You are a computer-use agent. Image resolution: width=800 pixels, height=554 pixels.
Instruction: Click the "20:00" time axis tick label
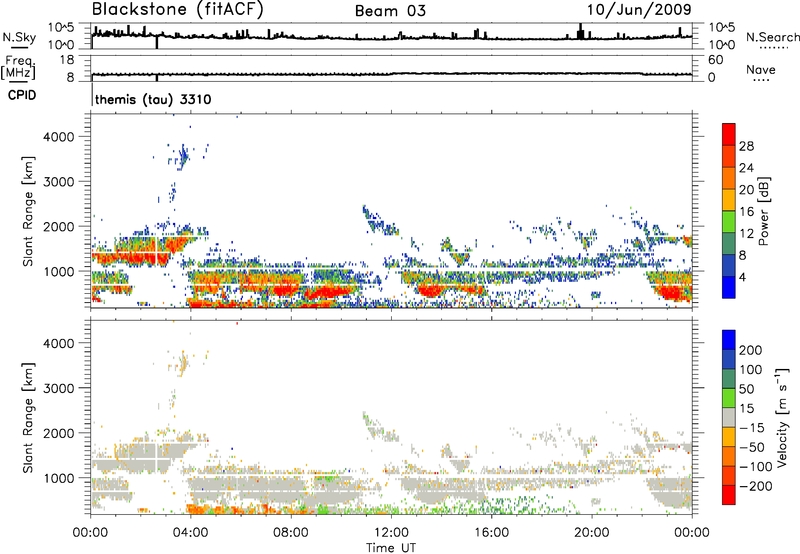tap(591, 533)
